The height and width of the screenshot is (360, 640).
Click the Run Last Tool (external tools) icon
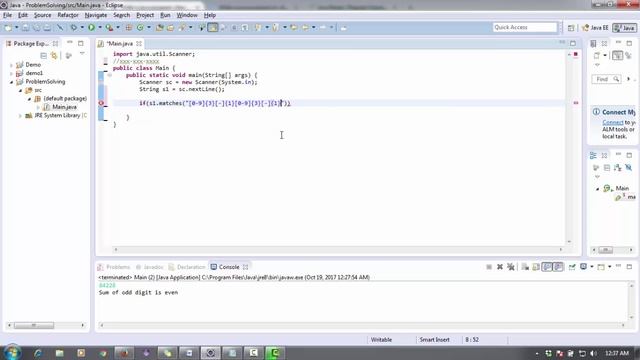coord(109,27)
